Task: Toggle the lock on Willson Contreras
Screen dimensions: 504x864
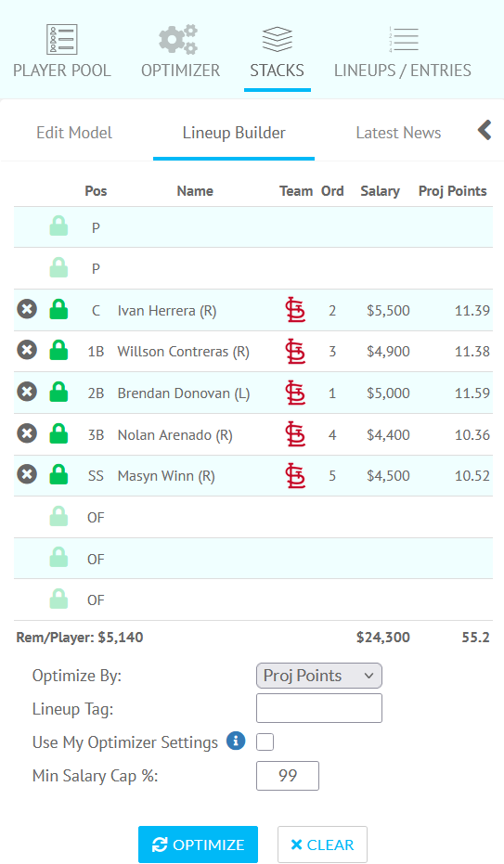Action: [x=58, y=351]
